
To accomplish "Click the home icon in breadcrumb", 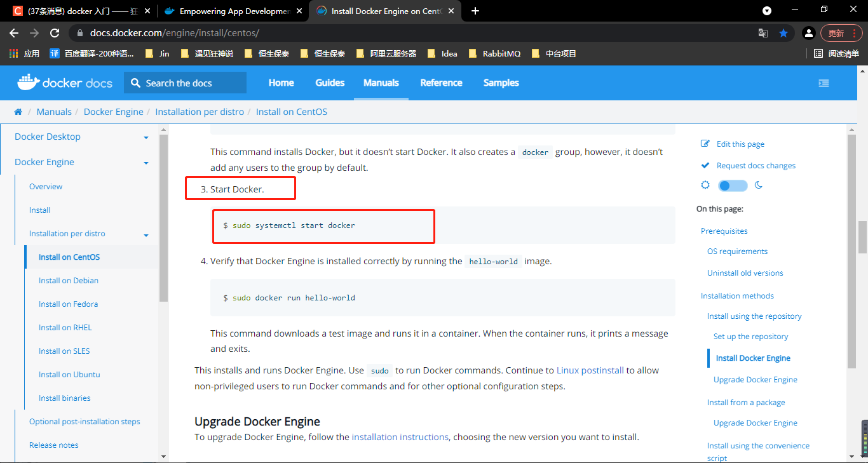I will click(x=18, y=112).
